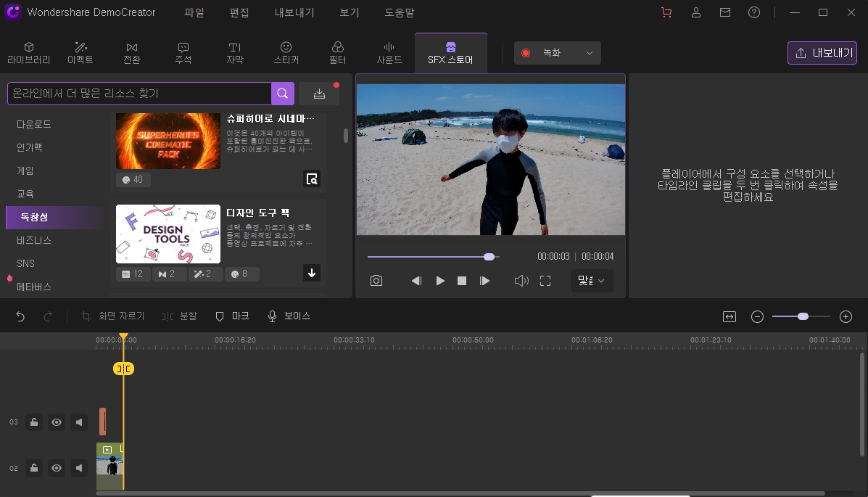Toggle visibility eye on track 03
Viewport: 868px width, 497px height.
57,422
